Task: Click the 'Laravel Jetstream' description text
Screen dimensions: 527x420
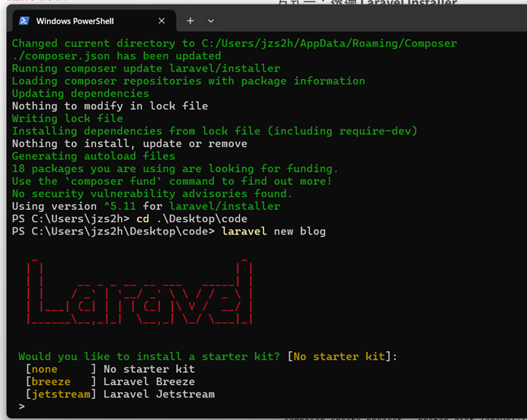Action: [x=159, y=394]
